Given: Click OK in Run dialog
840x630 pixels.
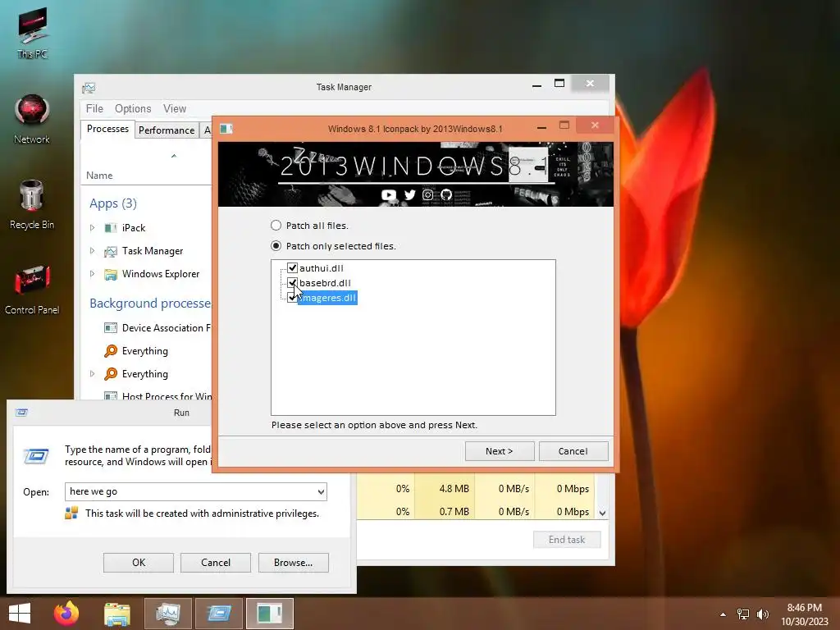Looking at the screenshot, I should coord(139,563).
